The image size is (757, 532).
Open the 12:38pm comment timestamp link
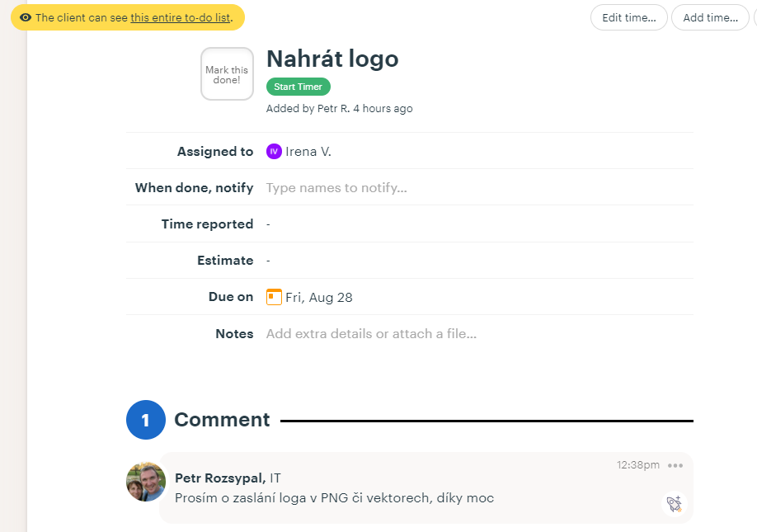tap(637, 465)
